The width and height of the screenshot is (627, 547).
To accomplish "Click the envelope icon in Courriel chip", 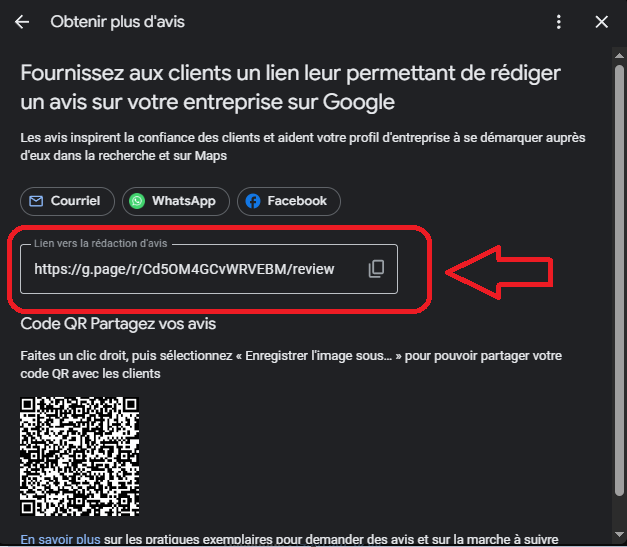I will tap(36, 201).
